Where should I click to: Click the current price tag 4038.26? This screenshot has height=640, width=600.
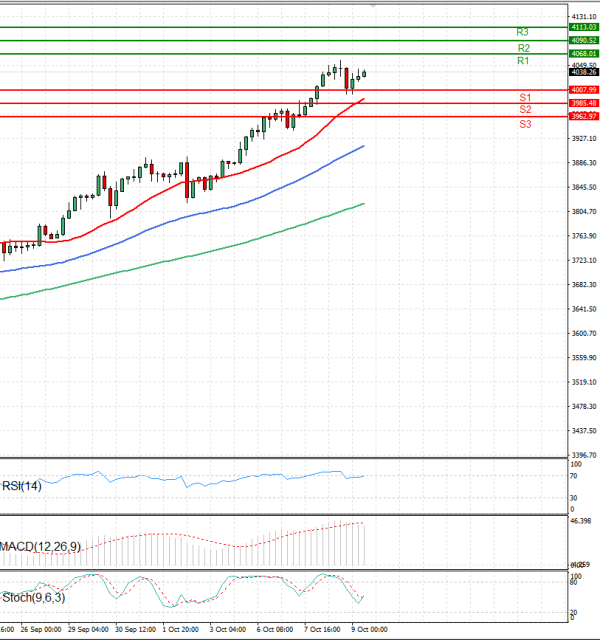[x=583, y=72]
